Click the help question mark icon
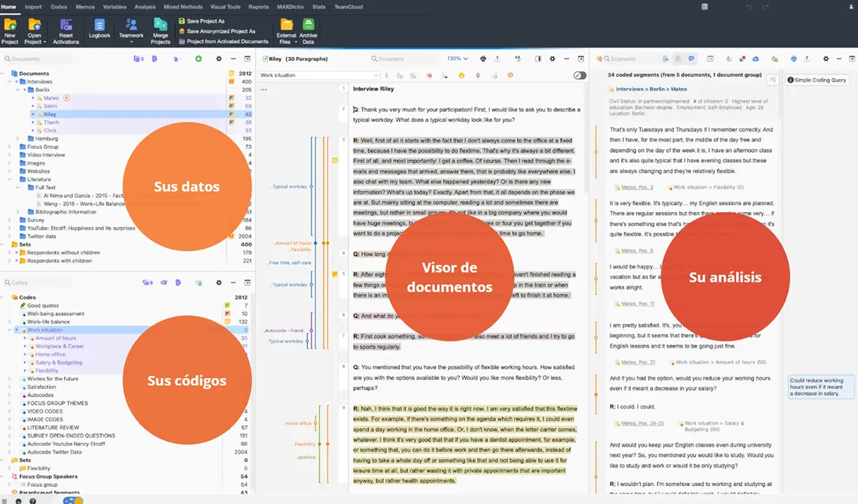This screenshot has height=504, width=858. [x=33, y=501]
